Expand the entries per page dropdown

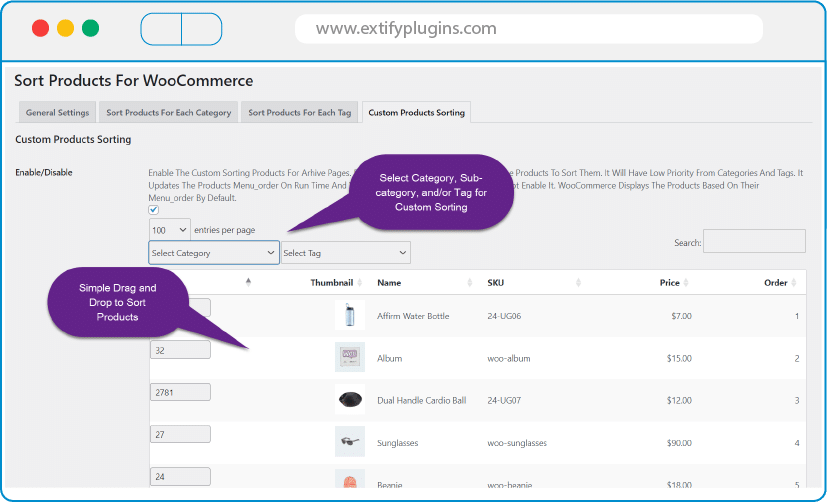[x=169, y=230]
